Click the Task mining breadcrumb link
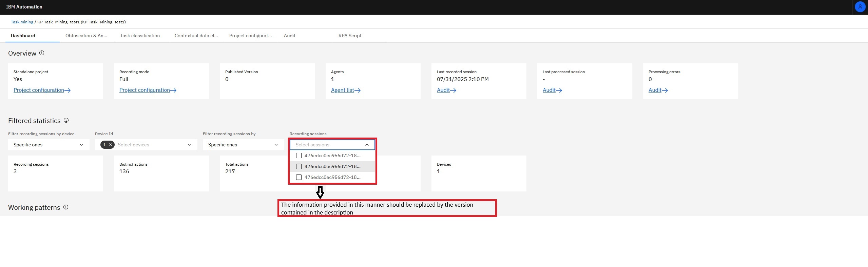868x267 pixels. coord(22,22)
